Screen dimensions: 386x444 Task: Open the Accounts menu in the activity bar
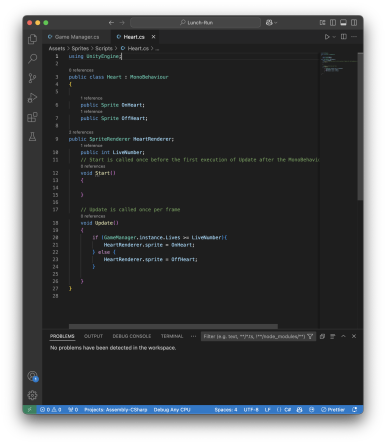coord(32,376)
